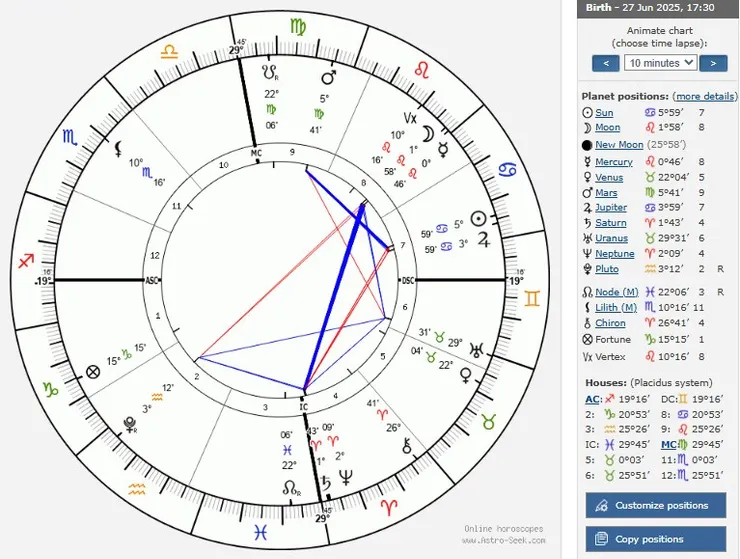Click the IC label at the chart bottom
Viewport: 740px width, 559px height.
click(x=303, y=407)
